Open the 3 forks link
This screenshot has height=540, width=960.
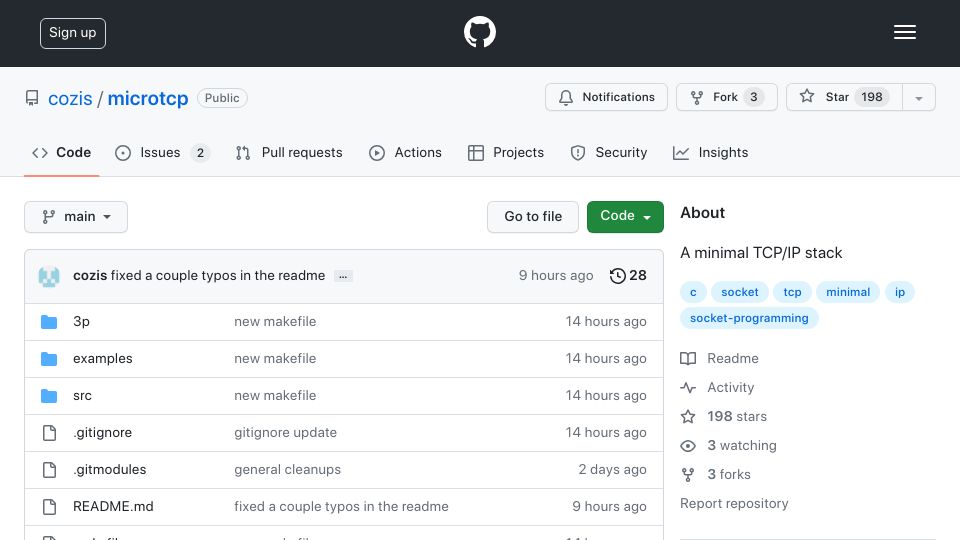(729, 474)
